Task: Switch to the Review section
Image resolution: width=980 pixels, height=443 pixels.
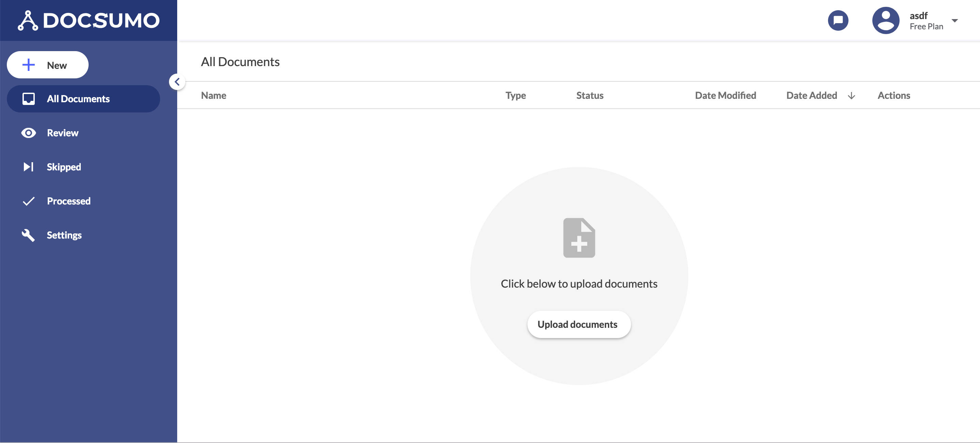Action: [62, 133]
